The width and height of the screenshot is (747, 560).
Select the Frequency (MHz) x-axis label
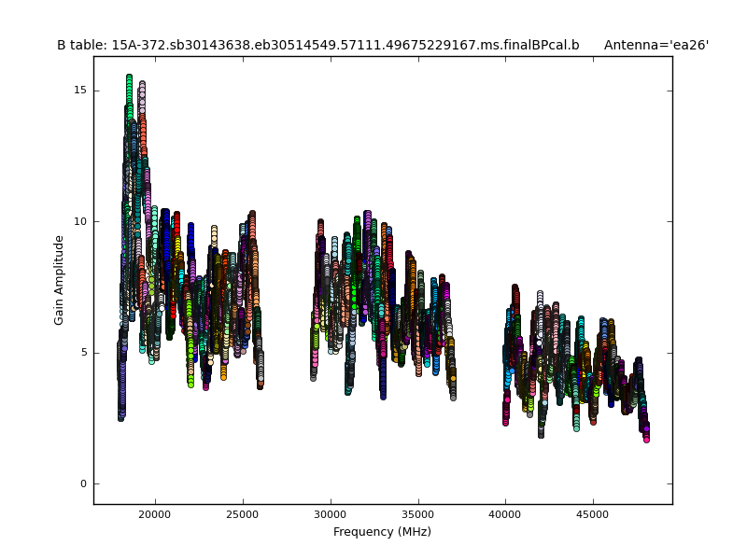click(382, 532)
